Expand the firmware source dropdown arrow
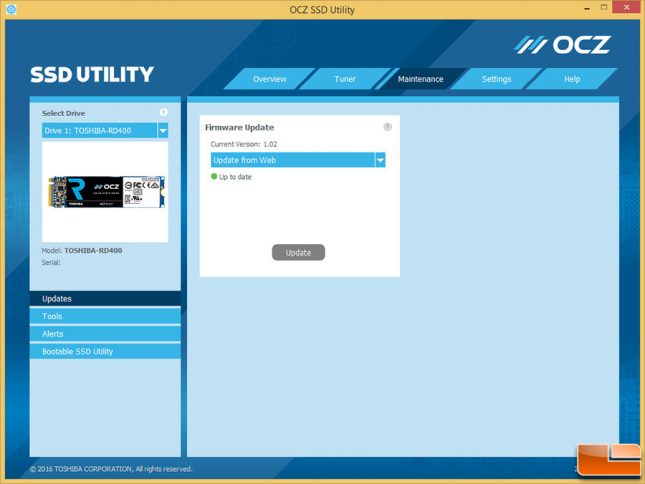645x484 pixels. [x=380, y=160]
